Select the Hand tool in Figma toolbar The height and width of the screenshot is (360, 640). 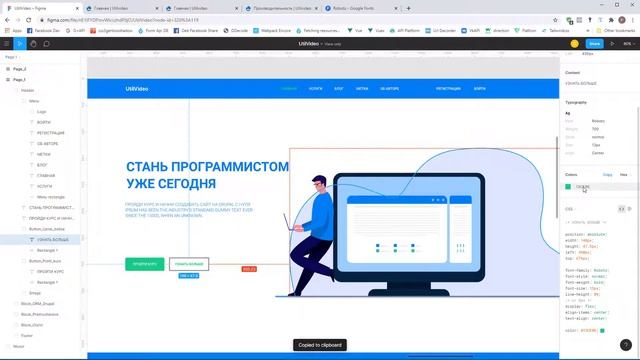coord(33,44)
